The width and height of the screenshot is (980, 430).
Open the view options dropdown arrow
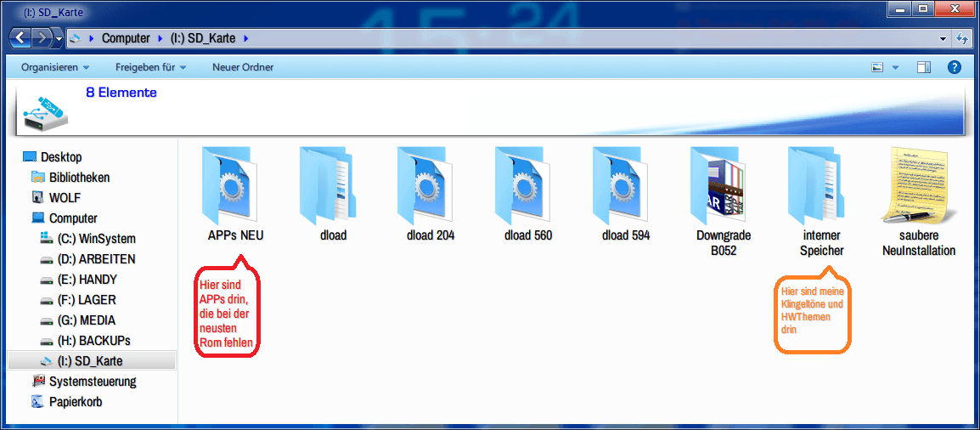pos(895,67)
